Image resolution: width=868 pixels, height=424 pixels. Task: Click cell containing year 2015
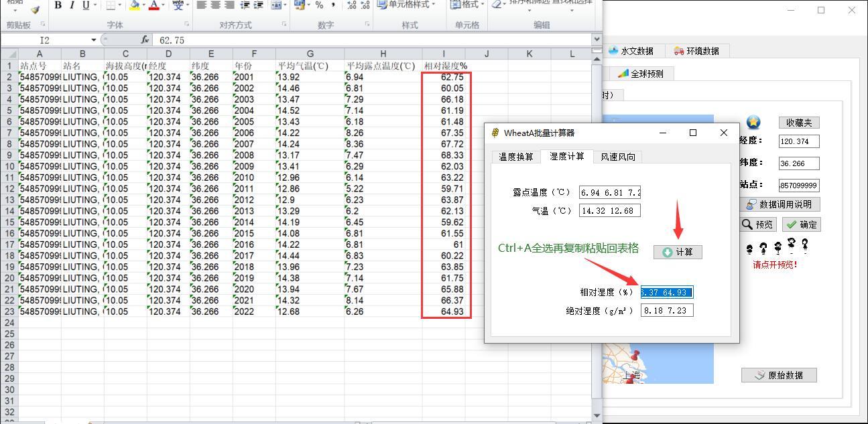pos(254,233)
